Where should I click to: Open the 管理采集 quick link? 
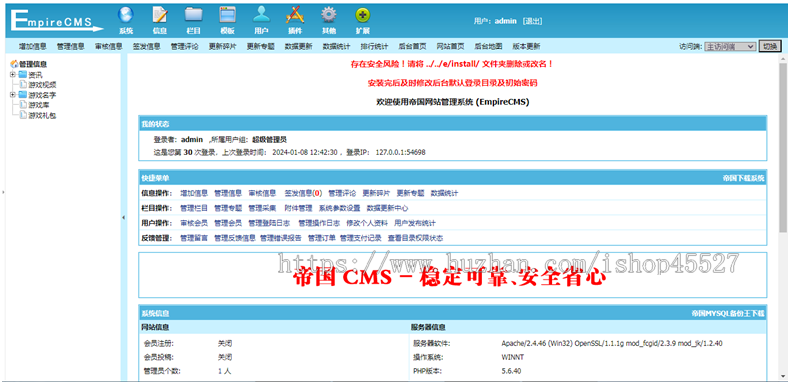click(262, 208)
